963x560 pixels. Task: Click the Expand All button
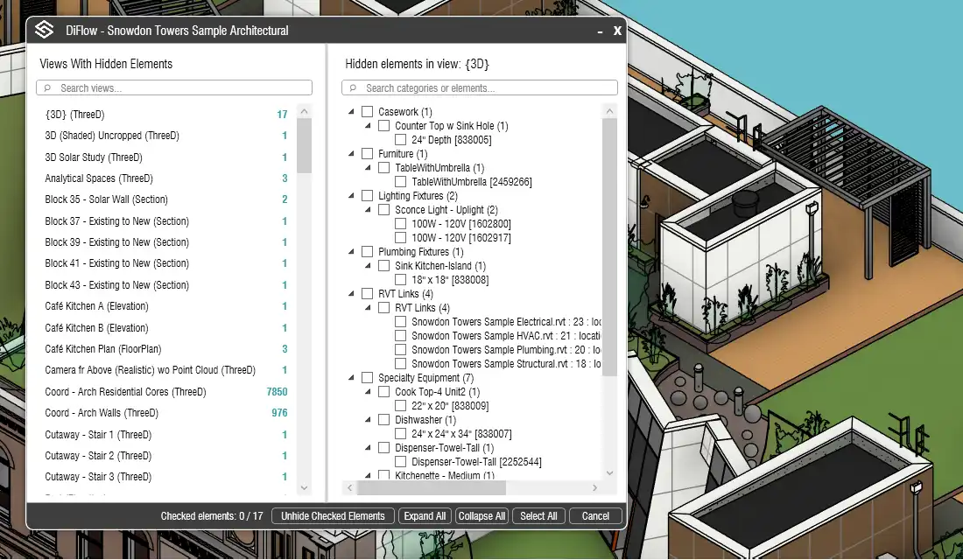click(x=425, y=516)
